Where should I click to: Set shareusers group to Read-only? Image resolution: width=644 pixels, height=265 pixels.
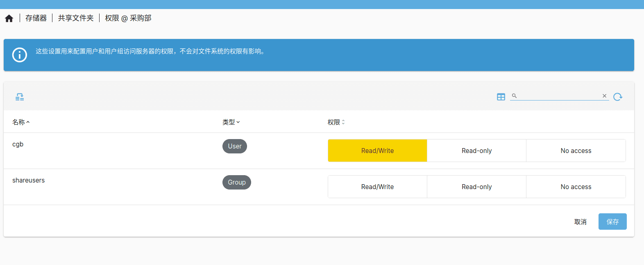click(x=476, y=187)
